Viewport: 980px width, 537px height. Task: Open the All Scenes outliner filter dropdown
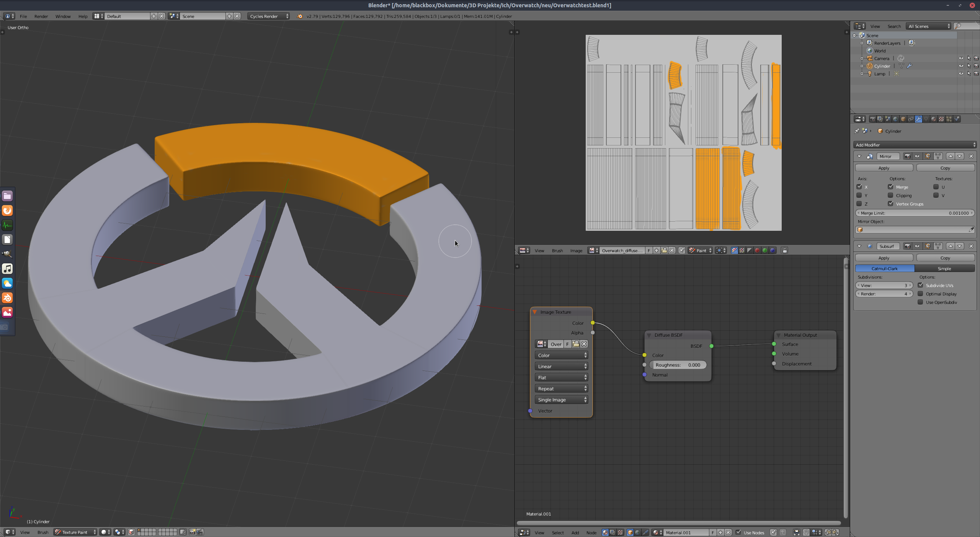pyautogui.click(x=928, y=26)
